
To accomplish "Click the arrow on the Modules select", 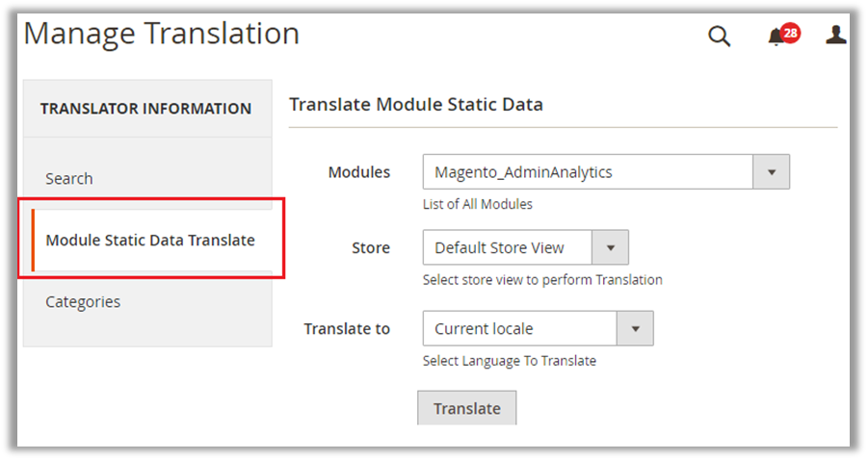I will coord(771,172).
